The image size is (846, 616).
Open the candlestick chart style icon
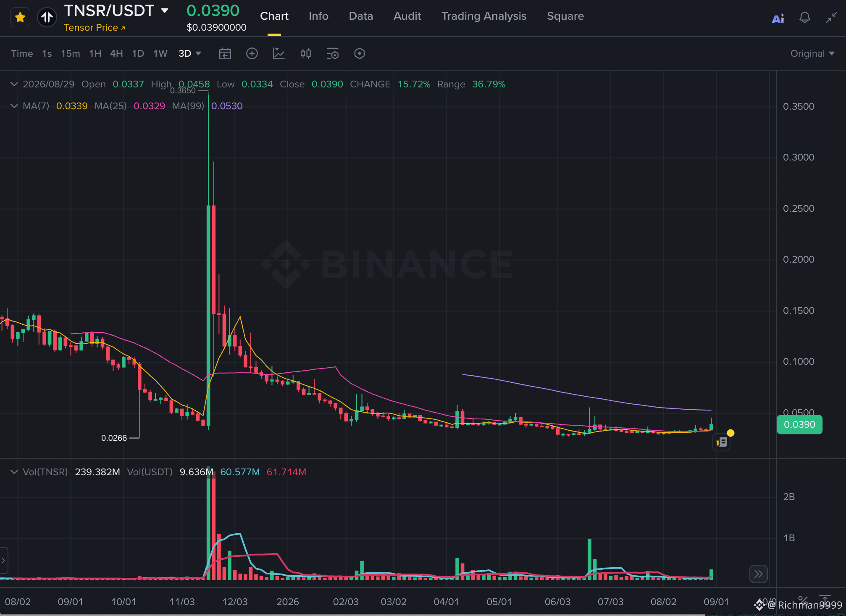[306, 53]
